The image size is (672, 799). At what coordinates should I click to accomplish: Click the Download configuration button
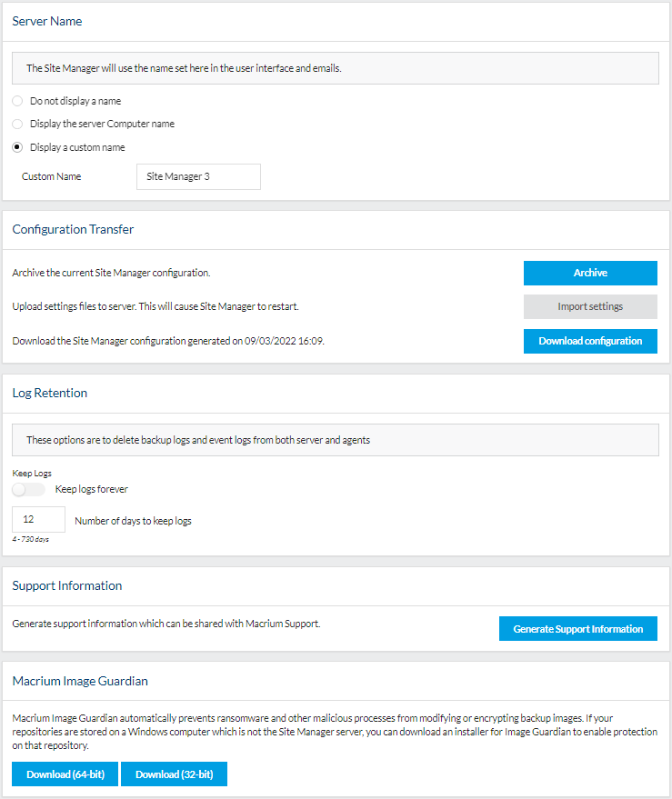(590, 341)
